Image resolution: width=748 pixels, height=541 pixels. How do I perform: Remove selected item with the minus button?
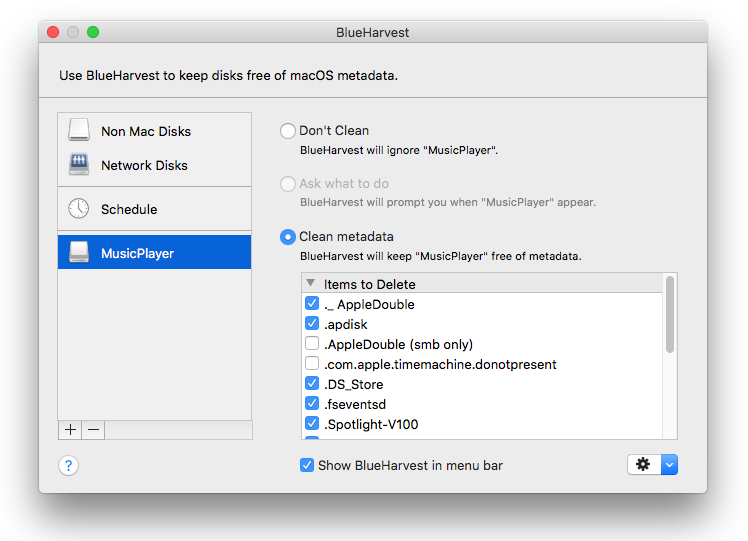pyautogui.click(x=93, y=430)
